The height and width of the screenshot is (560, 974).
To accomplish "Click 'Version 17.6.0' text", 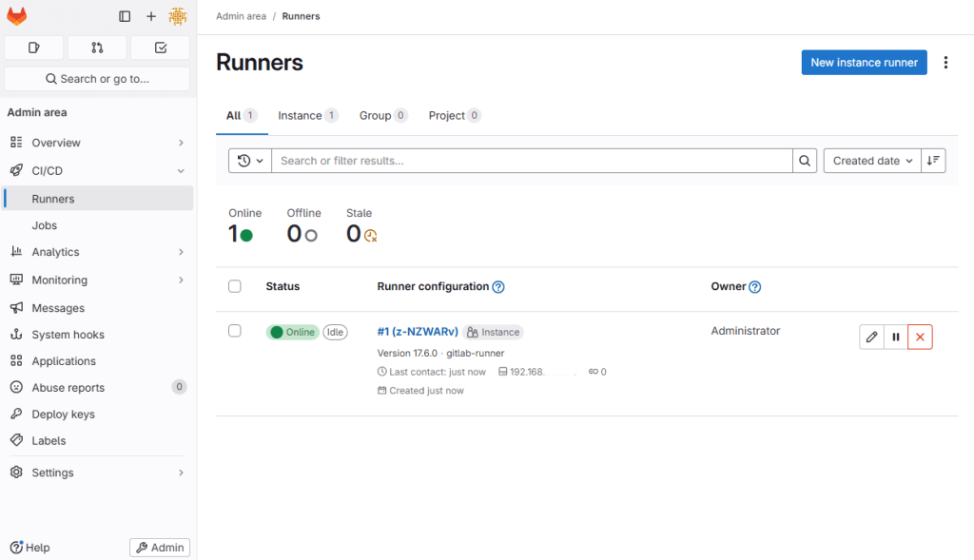I will [407, 354].
